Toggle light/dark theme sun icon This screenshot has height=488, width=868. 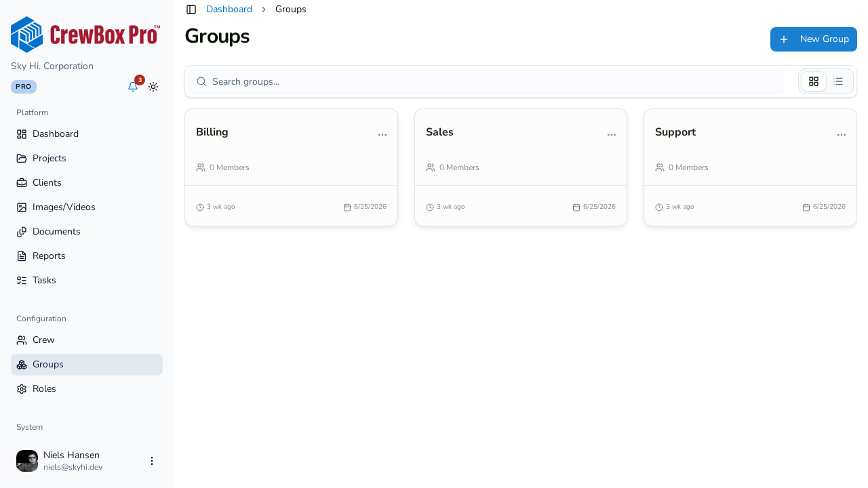click(153, 87)
